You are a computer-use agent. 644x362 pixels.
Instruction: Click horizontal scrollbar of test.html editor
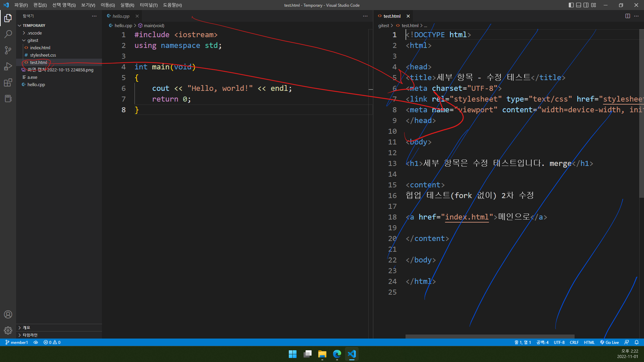(490, 336)
